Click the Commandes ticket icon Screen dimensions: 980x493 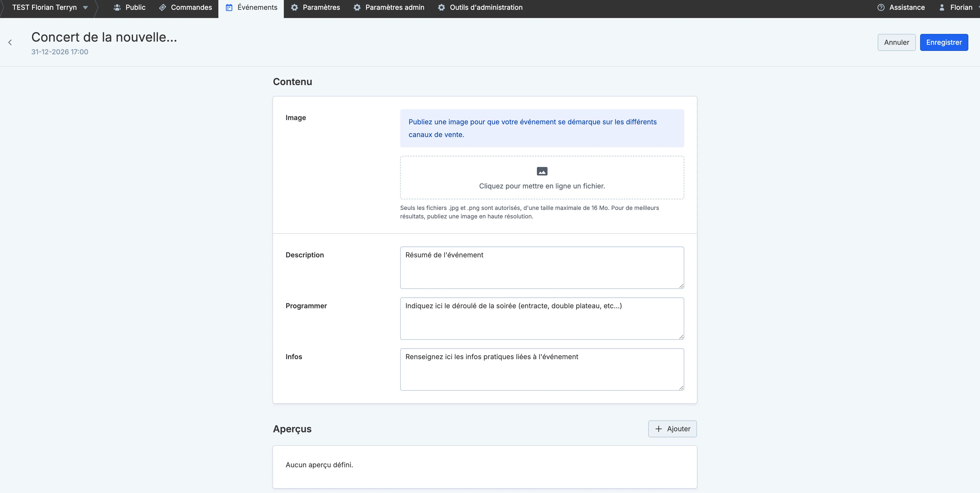(162, 7)
